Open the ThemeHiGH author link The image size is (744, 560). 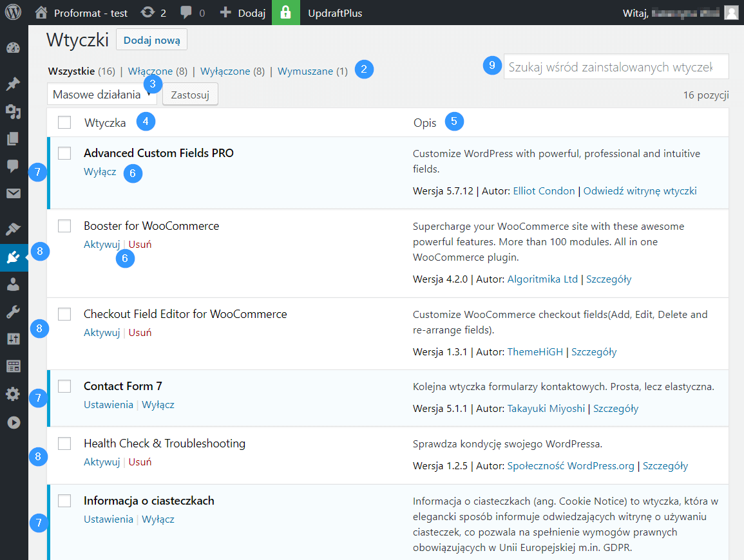535,352
